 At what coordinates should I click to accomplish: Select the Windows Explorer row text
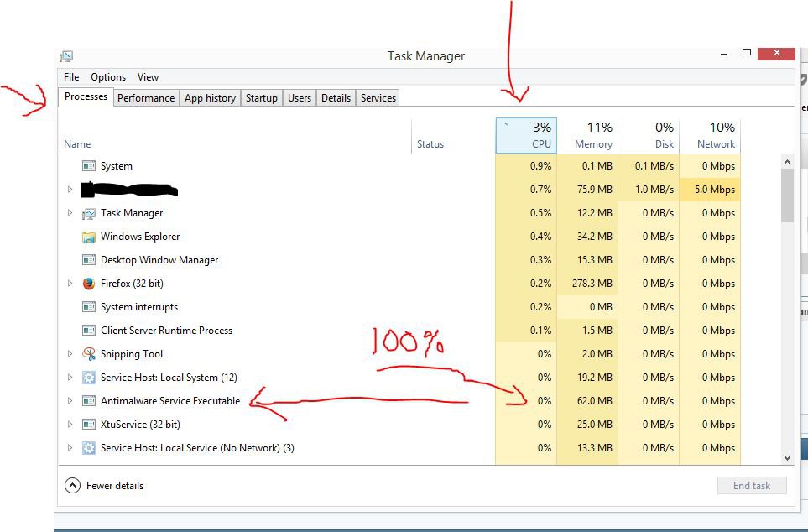click(x=140, y=237)
